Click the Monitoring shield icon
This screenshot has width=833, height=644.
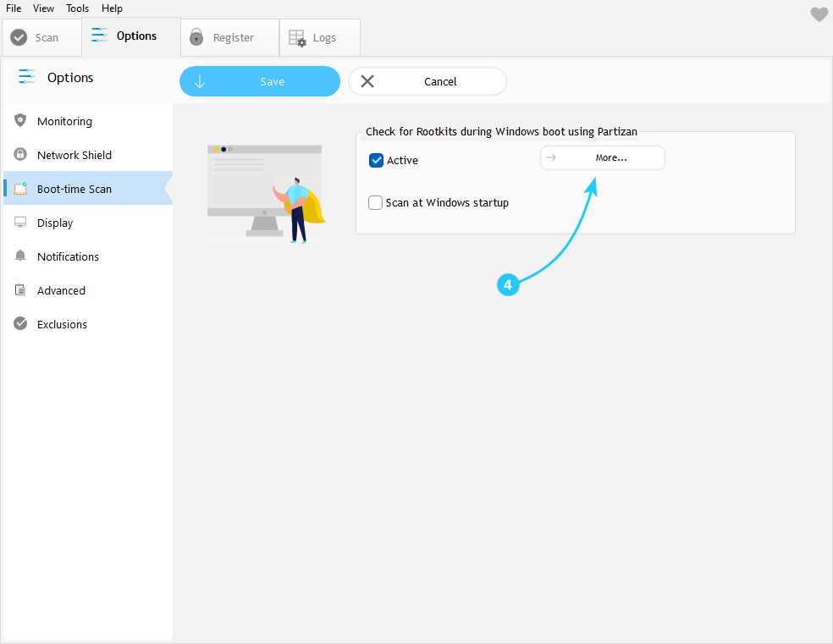[x=21, y=120]
